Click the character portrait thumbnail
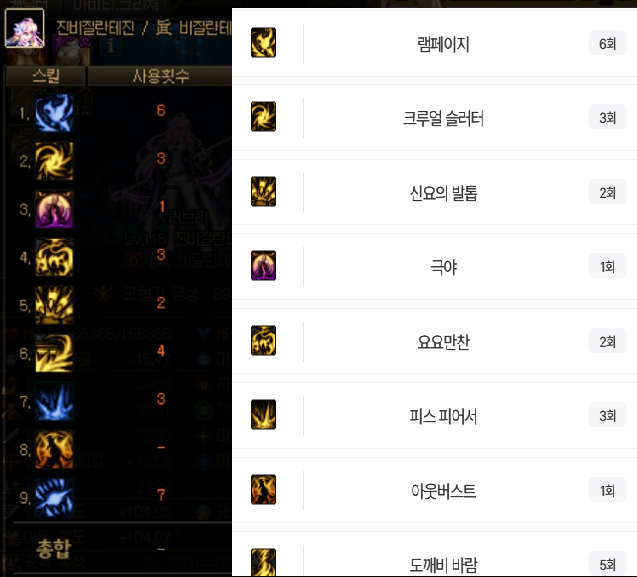Screen dimensions: 637x577 click(24, 28)
